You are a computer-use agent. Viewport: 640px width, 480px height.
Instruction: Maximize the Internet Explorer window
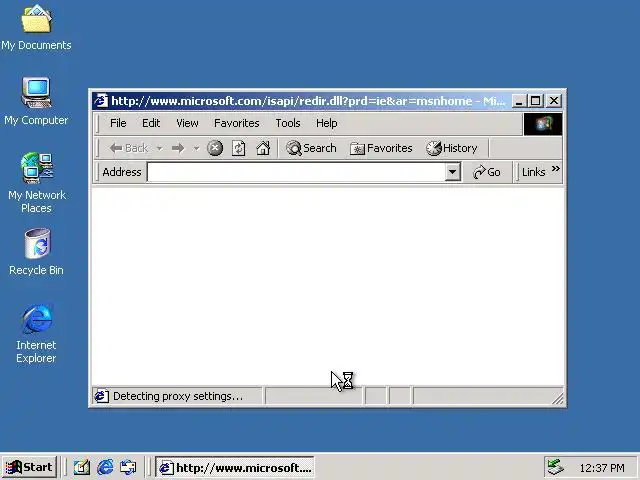535,101
